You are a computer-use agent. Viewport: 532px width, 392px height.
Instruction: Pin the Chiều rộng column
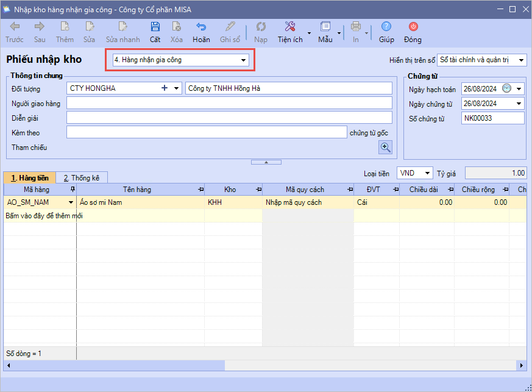click(506, 190)
